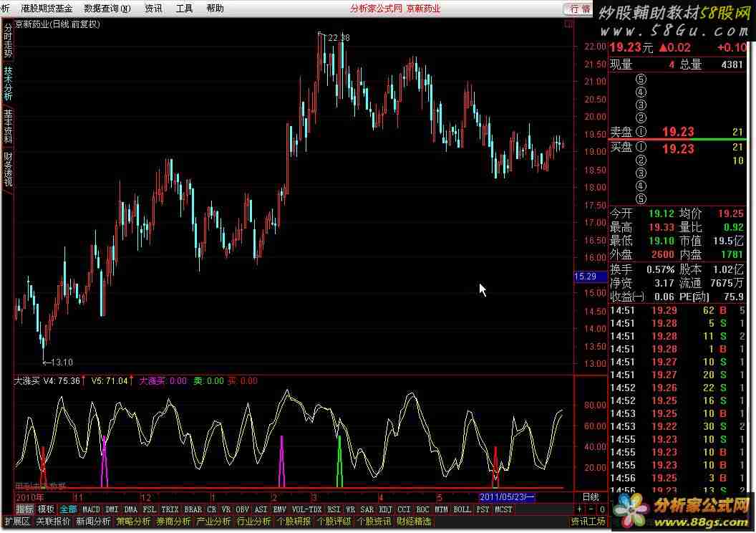This screenshot has height=533, width=756.
Task: Open the 个股评级 tab
Action: click(x=334, y=522)
